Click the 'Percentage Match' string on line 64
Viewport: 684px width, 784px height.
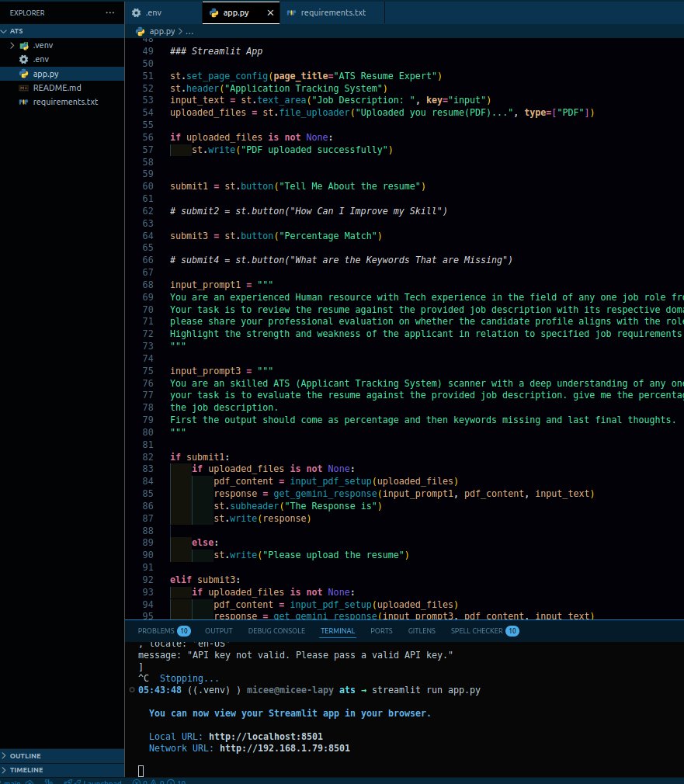(x=328, y=236)
